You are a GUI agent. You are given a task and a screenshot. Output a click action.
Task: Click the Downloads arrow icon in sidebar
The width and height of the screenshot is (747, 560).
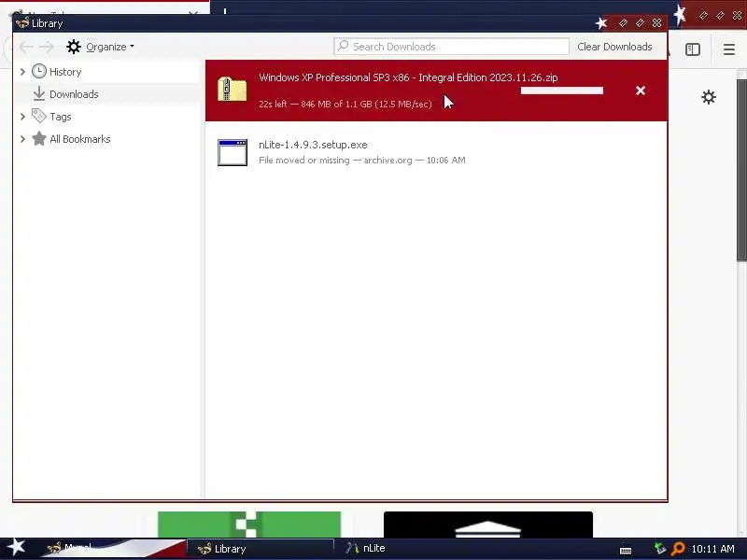click(x=39, y=94)
